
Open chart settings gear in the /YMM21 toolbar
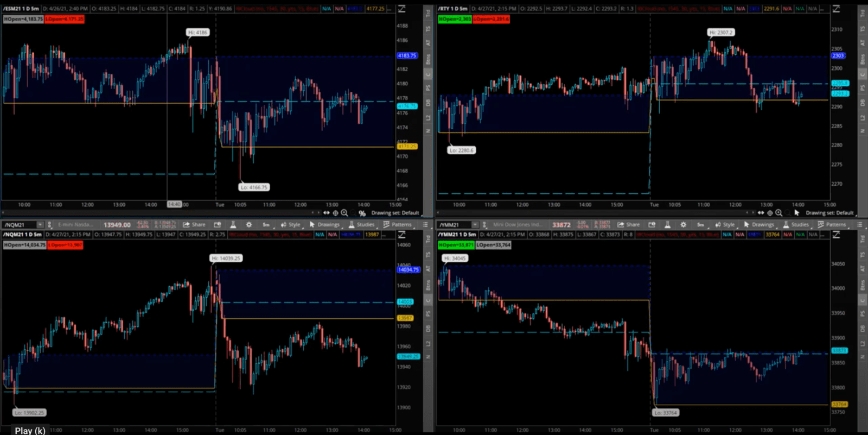point(684,225)
